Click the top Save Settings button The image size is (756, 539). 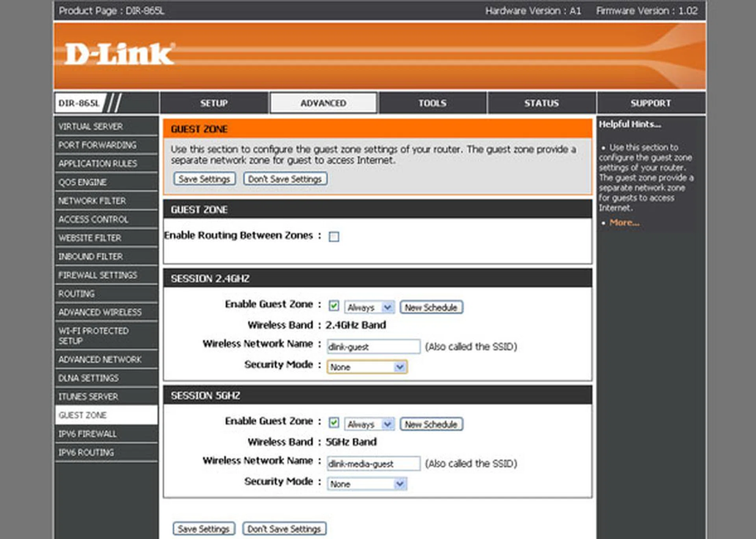pyautogui.click(x=204, y=179)
